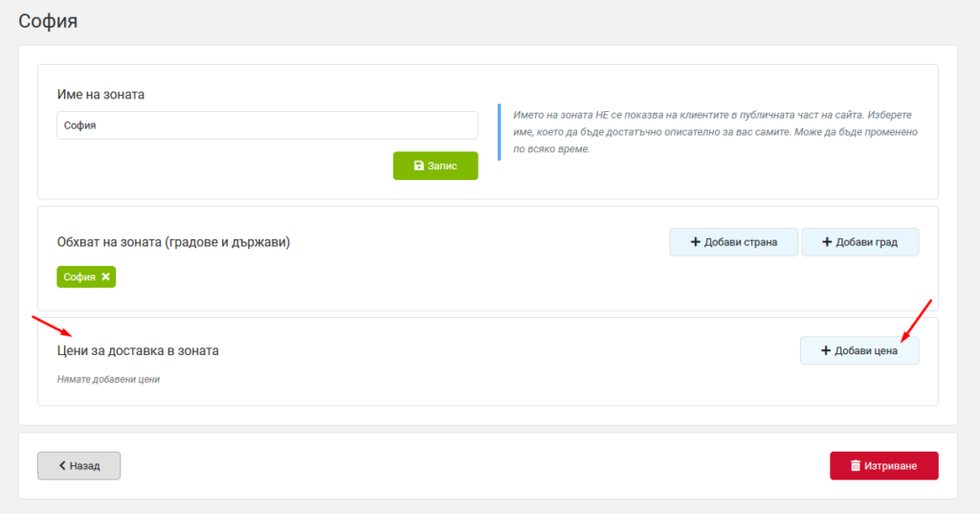
Task: Click 'Цени за доставка в зоната' heading
Action: (138, 350)
